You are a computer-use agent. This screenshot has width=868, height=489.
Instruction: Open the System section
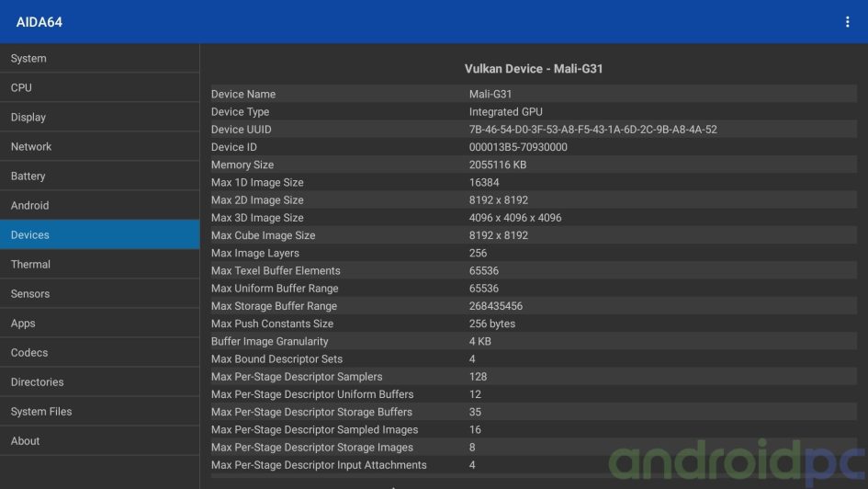click(99, 58)
